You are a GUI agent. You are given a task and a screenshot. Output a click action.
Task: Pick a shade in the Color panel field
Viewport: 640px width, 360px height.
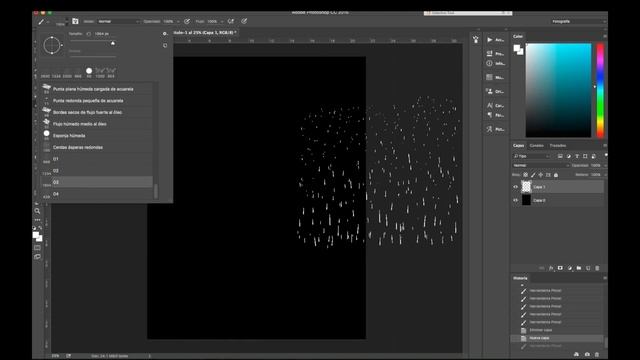click(x=558, y=90)
